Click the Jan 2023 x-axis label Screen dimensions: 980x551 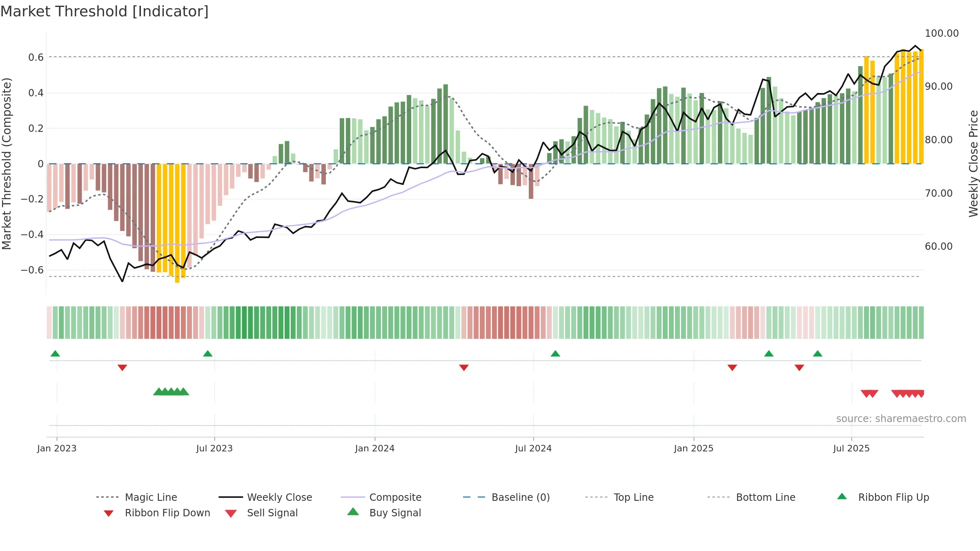57,448
